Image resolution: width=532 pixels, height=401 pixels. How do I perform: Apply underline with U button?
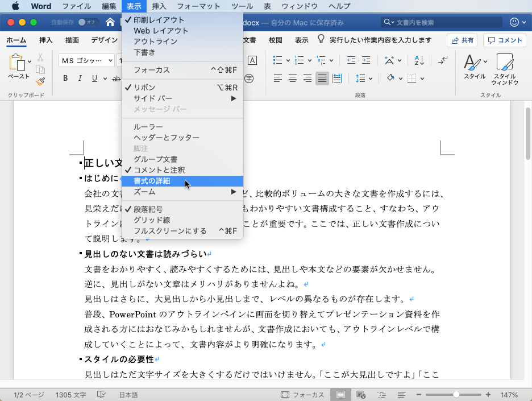pyautogui.click(x=94, y=78)
